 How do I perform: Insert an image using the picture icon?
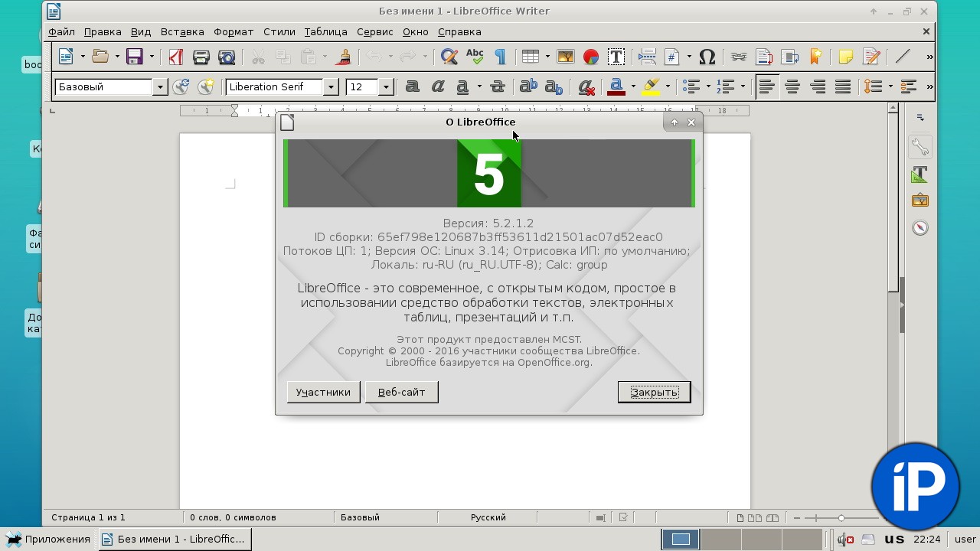(x=565, y=57)
